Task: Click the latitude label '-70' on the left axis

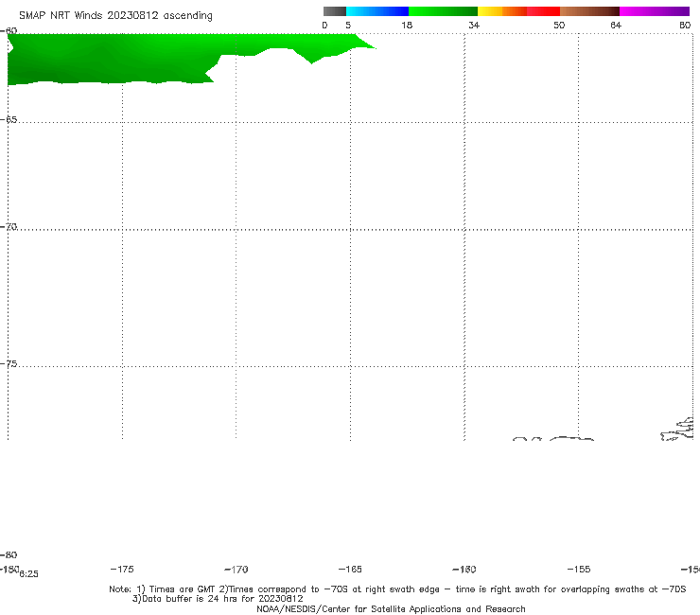Action: (9, 227)
